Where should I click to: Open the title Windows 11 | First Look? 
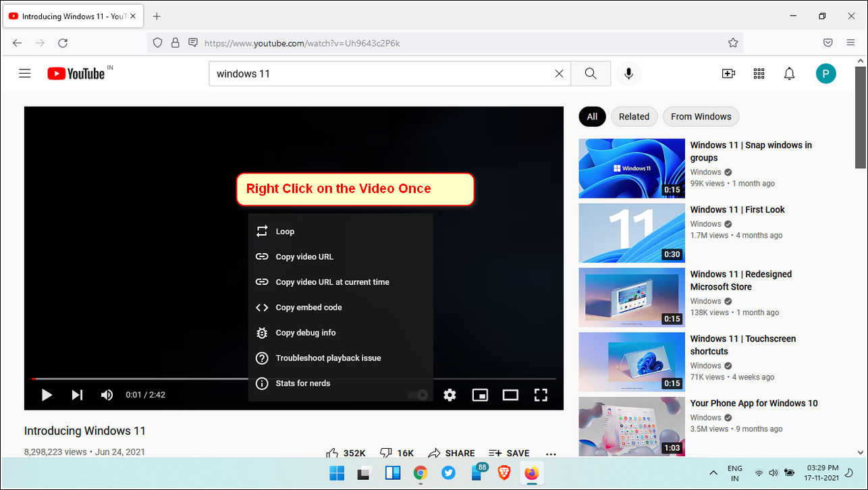click(x=737, y=210)
